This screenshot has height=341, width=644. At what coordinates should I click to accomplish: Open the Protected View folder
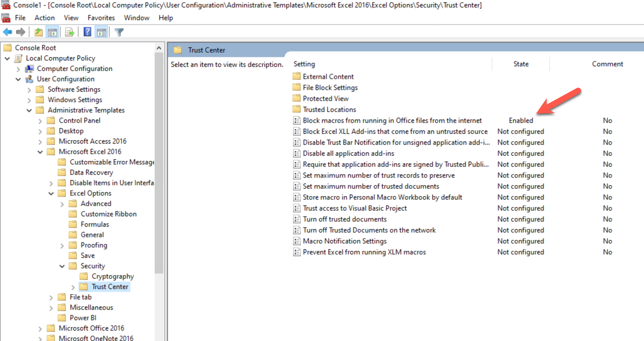tap(325, 98)
